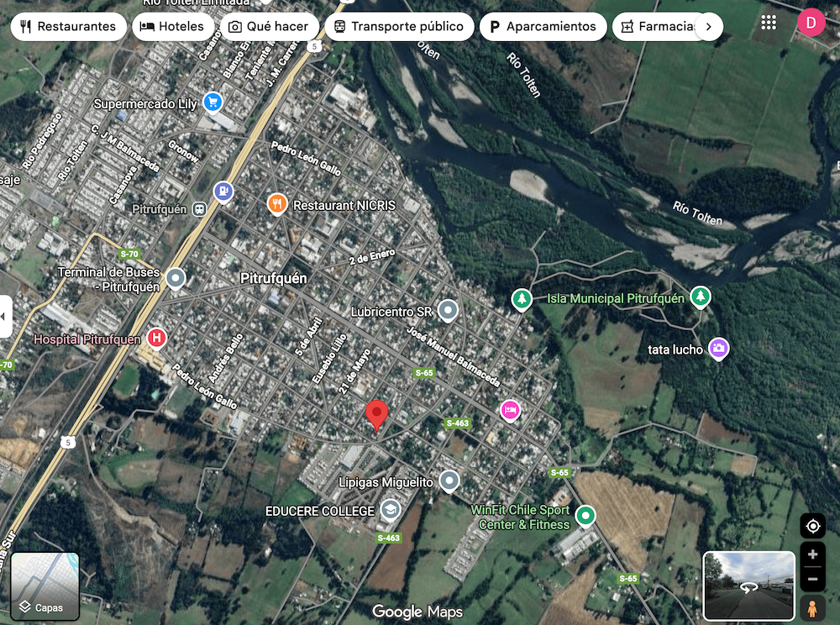Toggle map layers with Capas tile
Viewport: 840px width, 625px height.
point(45,586)
